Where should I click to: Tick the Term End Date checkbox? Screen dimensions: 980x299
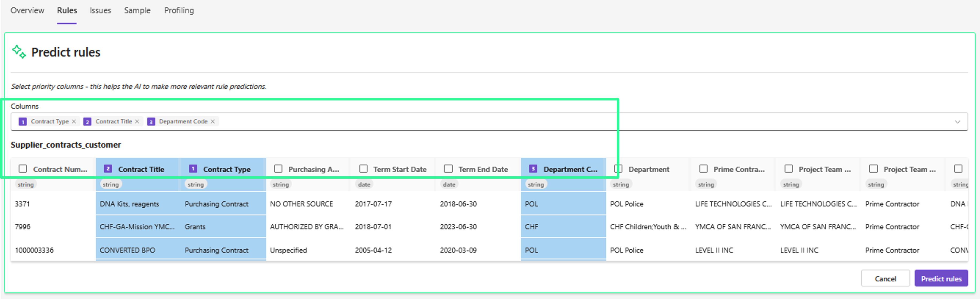[x=448, y=169]
